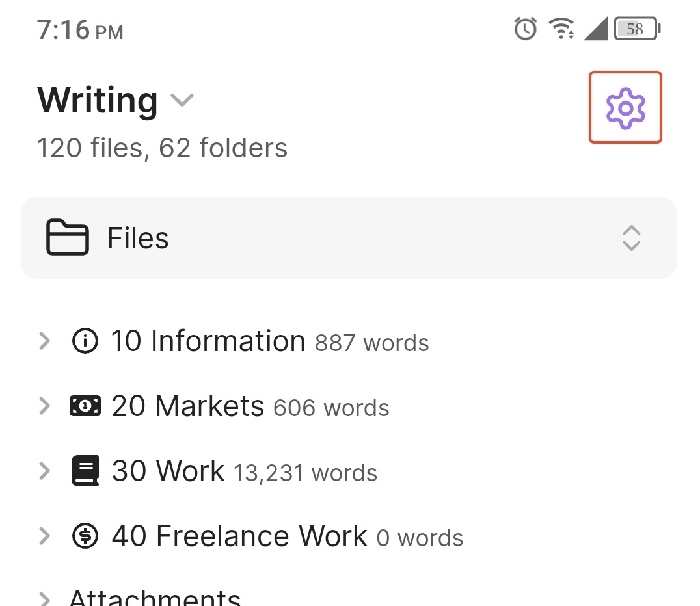
Task: Tap the 120 files, 62 folders summary
Action: tap(162, 148)
